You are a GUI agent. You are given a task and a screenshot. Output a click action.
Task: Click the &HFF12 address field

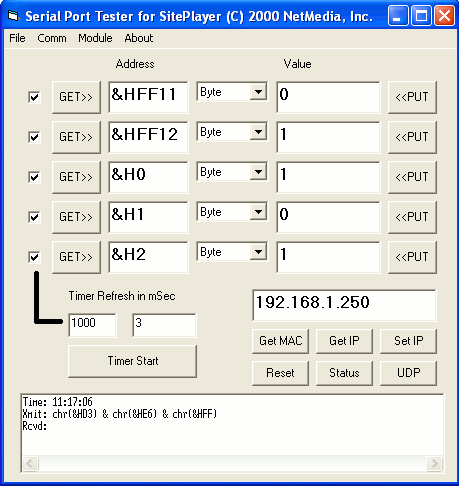[148, 137]
